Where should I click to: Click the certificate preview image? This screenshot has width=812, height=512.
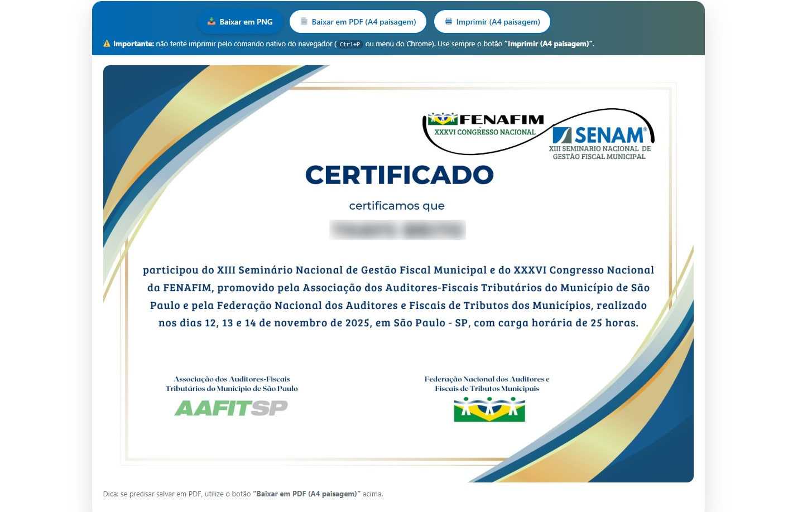click(x=397, y=273)
